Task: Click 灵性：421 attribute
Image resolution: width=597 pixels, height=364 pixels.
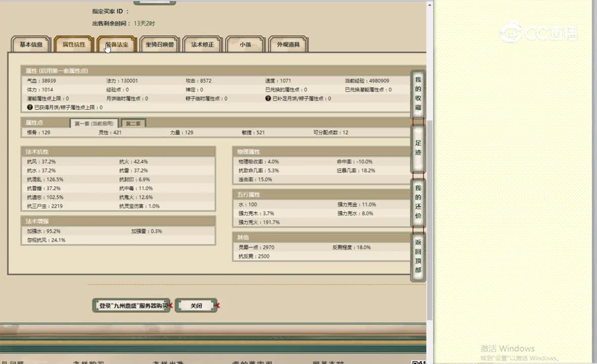Action: pyautogui.click(x=110, y=132)
